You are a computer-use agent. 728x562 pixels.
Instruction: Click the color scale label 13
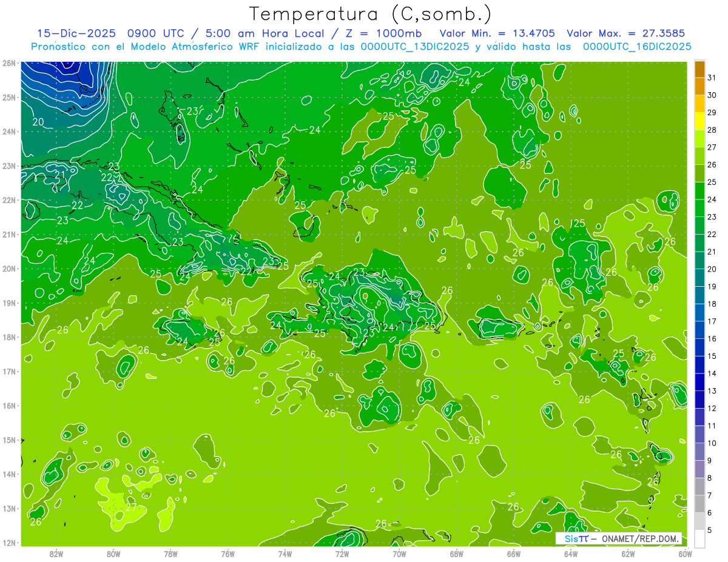pyautogui.click(x=712, y=391)
